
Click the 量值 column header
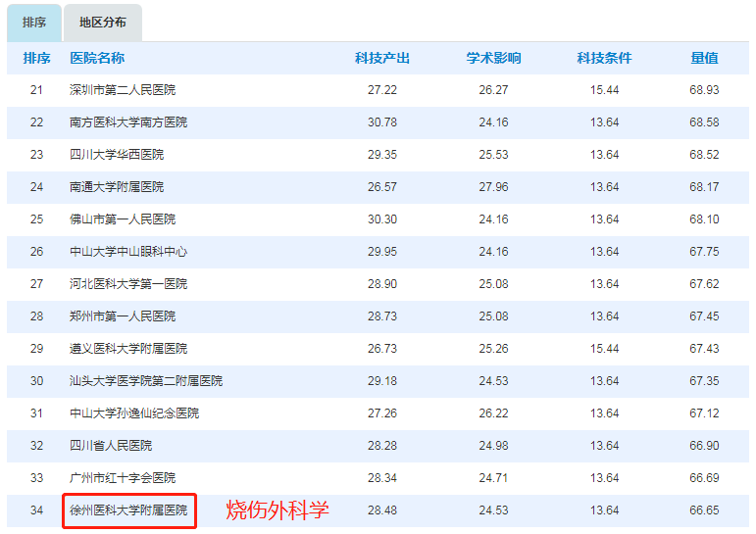tap(704, 59)
